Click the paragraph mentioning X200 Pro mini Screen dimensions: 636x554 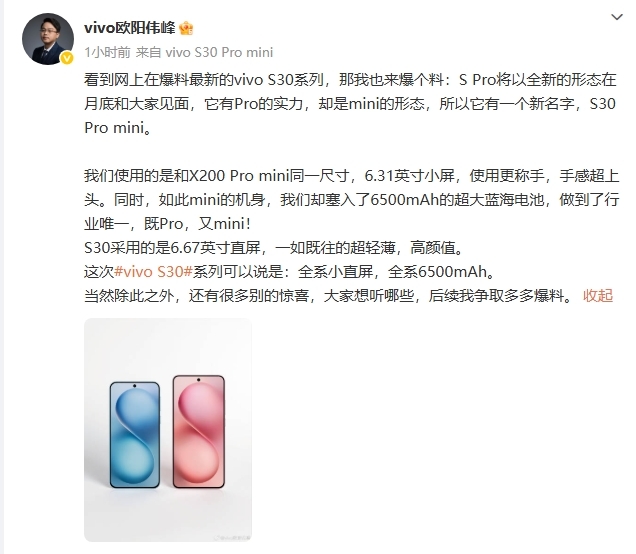[x=352, y=200]
